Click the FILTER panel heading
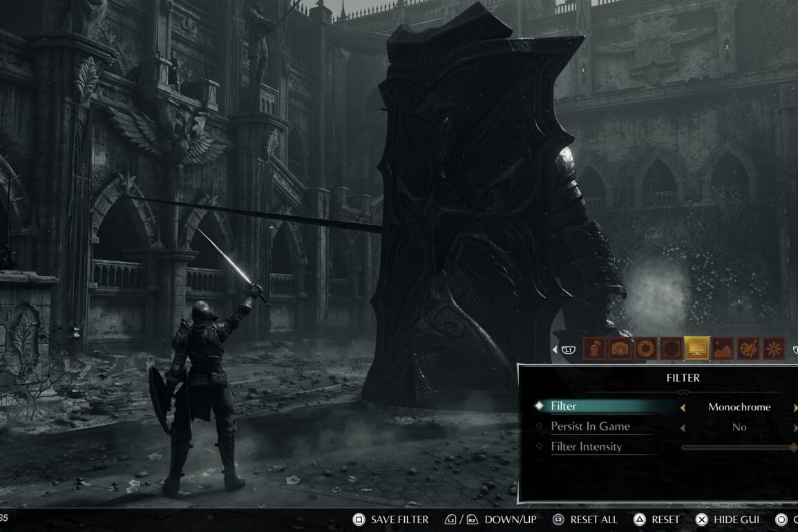The height and width of the screenshot is (532, 798). coord(683,378)
